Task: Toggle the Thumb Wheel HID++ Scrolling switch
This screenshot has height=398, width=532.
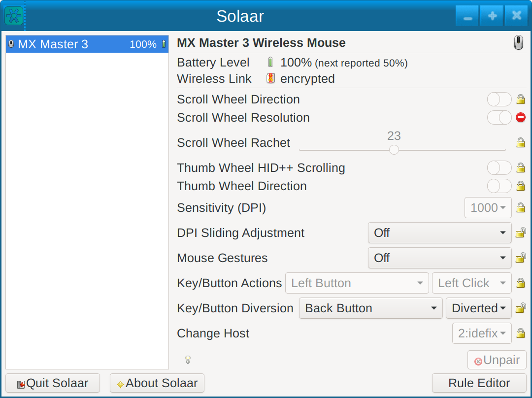Action: (x=499, y=168)
